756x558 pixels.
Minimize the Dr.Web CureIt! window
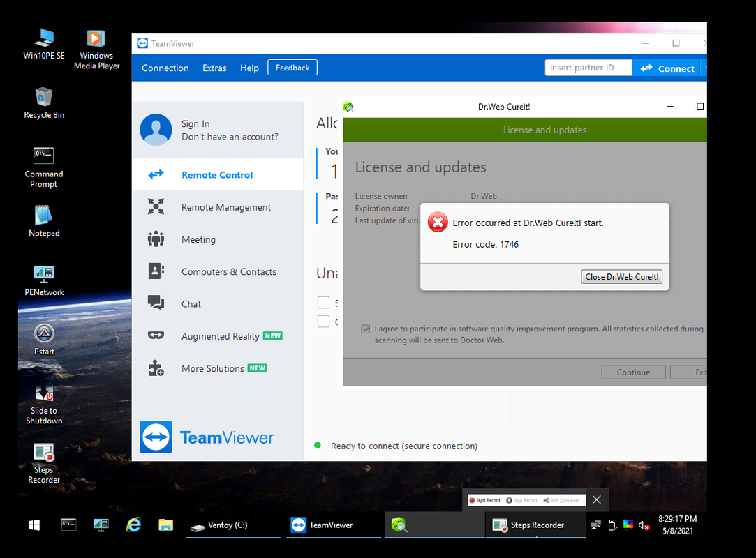coord(669,107)
